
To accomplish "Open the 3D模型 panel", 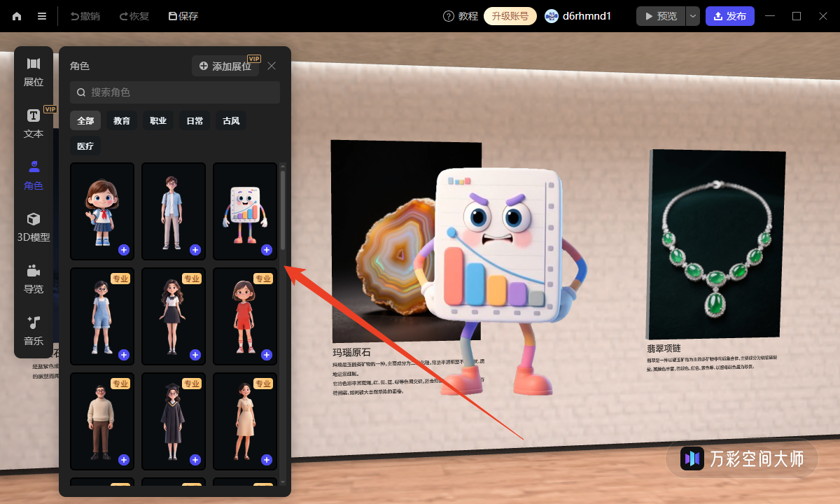I will [x=34, y=227].
